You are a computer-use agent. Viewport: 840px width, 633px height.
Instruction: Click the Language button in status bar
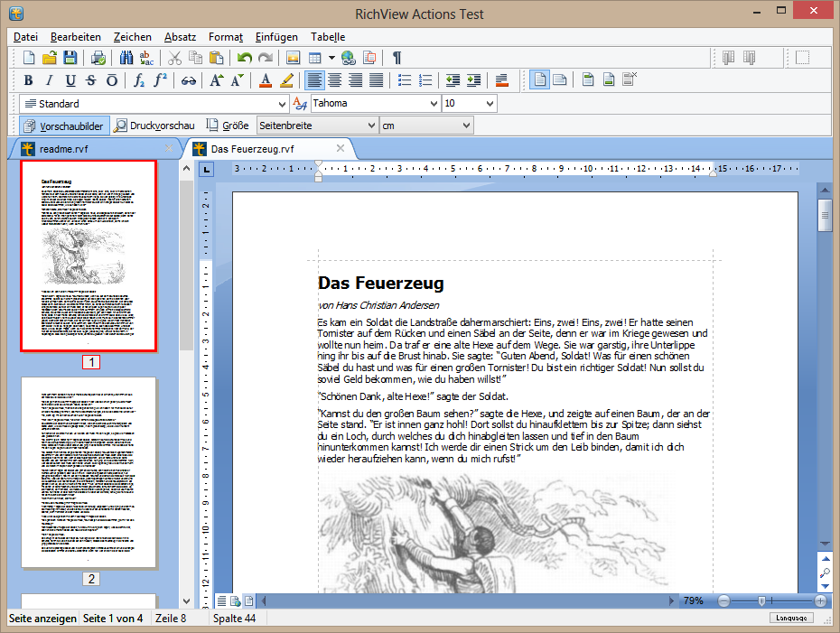[791, 619]
